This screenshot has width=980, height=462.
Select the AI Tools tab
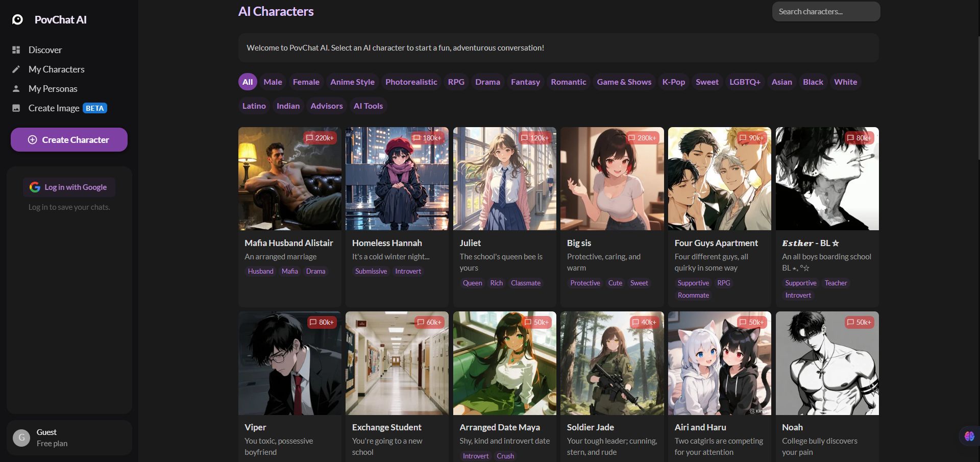[368, 106]
